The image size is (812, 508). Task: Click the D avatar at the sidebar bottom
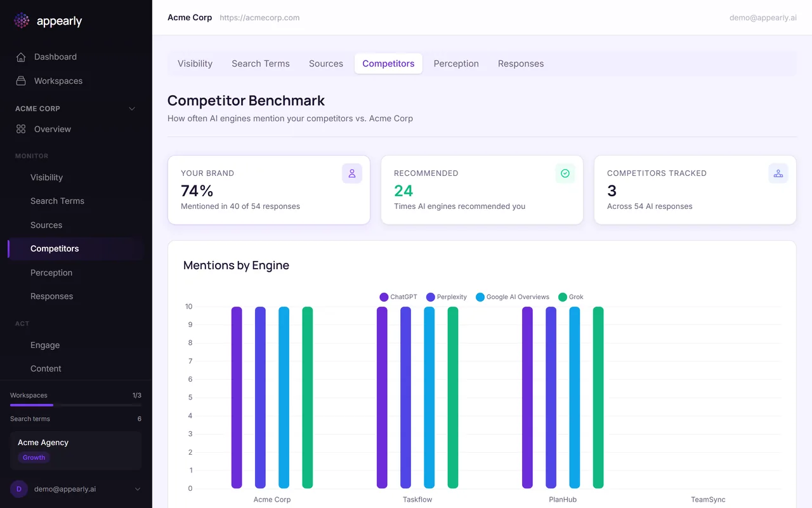18,489
